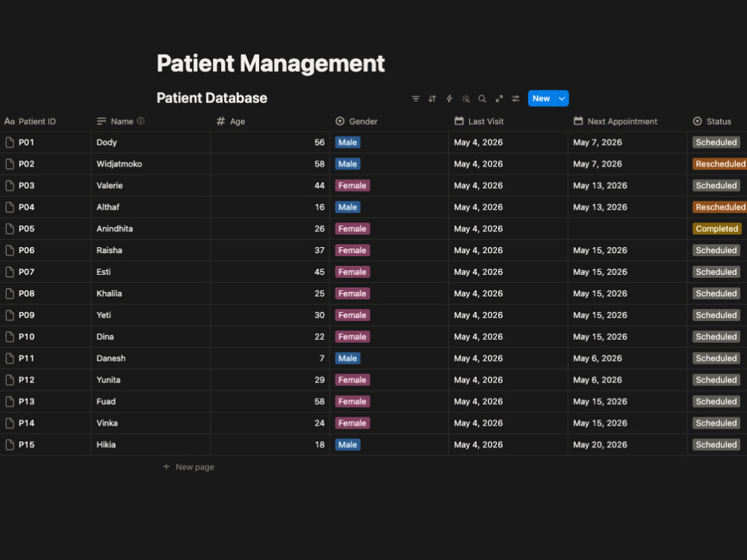Image resolution: width=747 pixels, height=560 pixels.
Task: Open the sort arrows icon
Action: click(432, 99)
